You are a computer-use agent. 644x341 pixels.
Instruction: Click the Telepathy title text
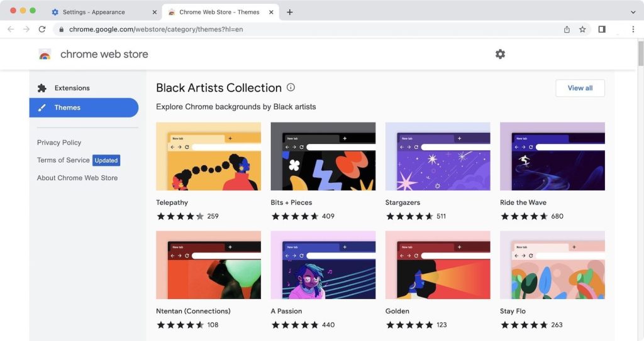pyautogui.click(x=172, y=202)
